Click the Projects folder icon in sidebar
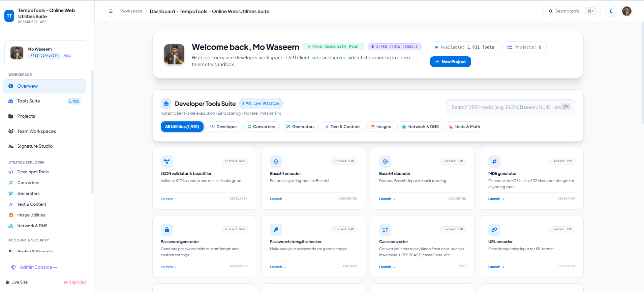Image resolution: width=644 pixels, height=292 pixels. [11, 116]
